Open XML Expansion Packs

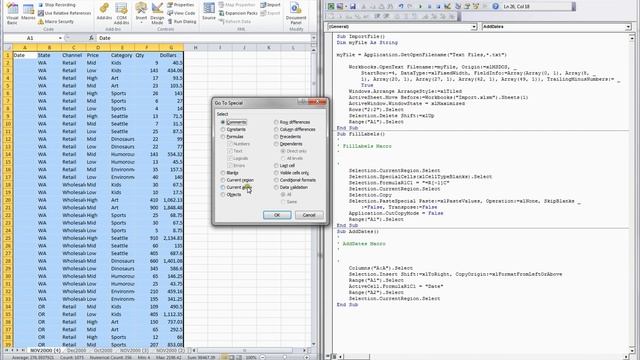point(238,13)
